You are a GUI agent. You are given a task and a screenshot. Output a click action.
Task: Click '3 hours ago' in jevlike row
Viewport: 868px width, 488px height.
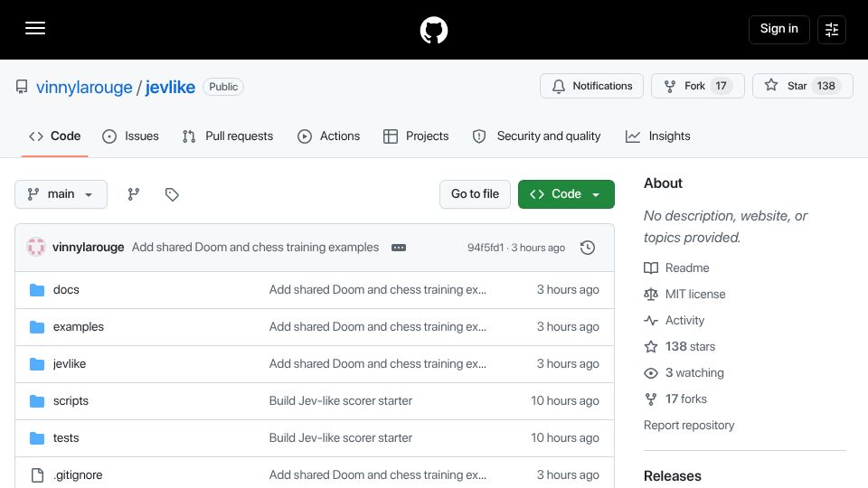point(568,364)
